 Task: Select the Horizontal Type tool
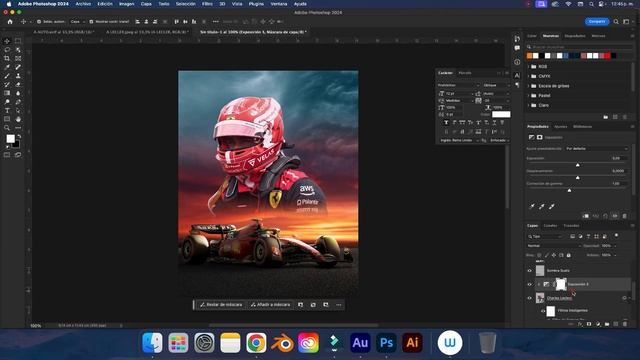[7, 111]
